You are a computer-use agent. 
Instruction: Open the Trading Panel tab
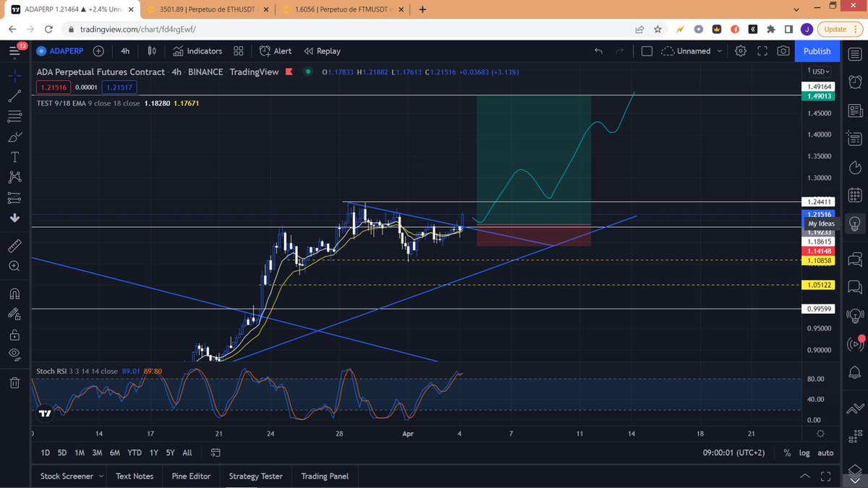pyautogui.click(x=325, y=476)
